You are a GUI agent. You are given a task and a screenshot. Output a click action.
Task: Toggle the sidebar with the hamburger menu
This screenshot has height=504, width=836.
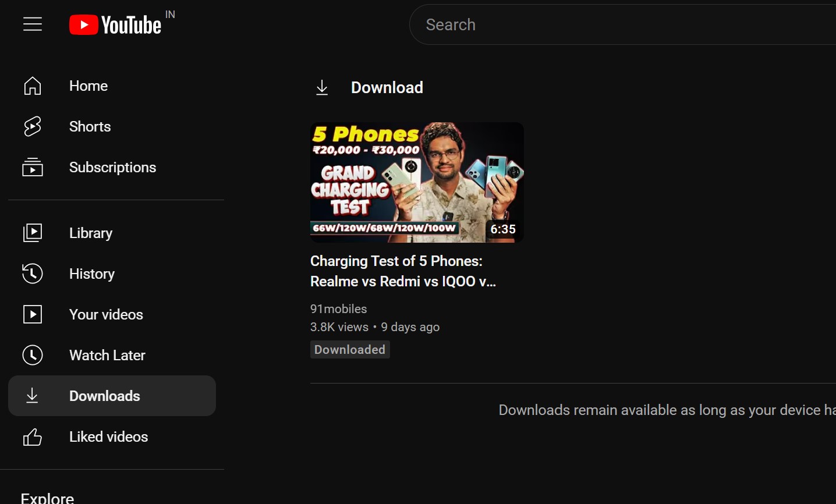33,24
